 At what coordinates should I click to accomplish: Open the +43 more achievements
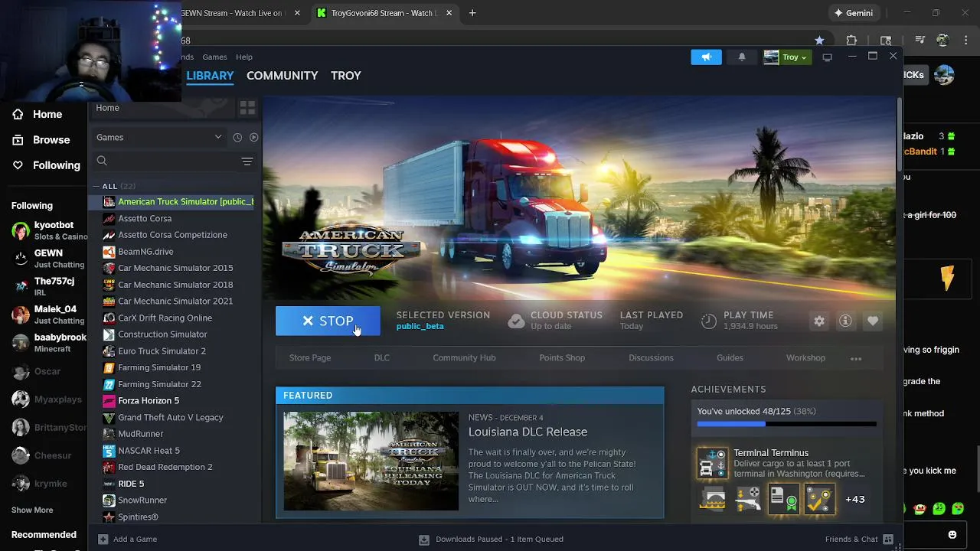tap(854, 499)
